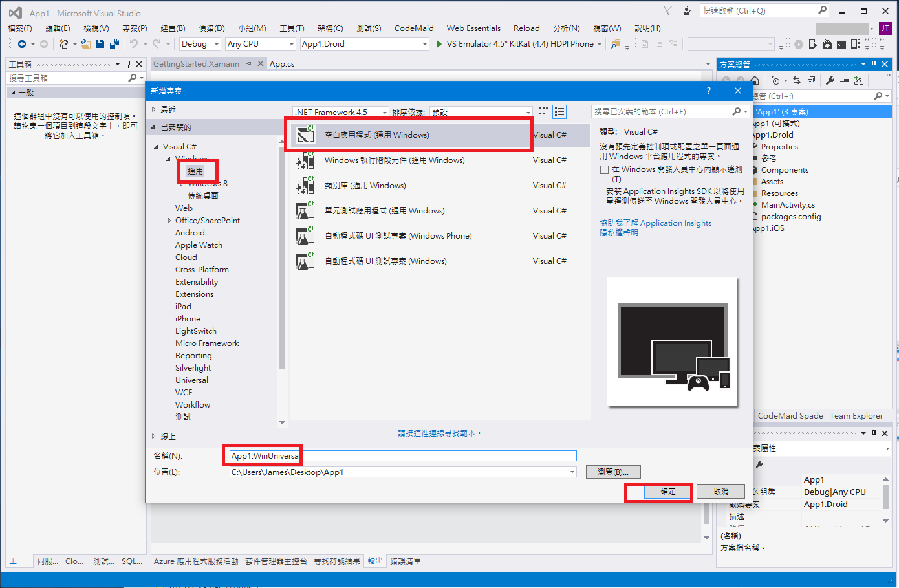
Task: Open the 錯誤清單 bottom tab
Action: coord(406,561)
